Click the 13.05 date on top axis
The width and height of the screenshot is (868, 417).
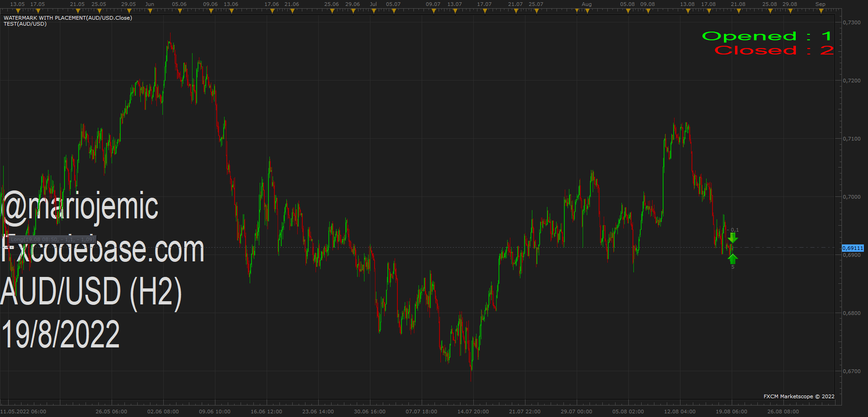[x=17, y=4]
